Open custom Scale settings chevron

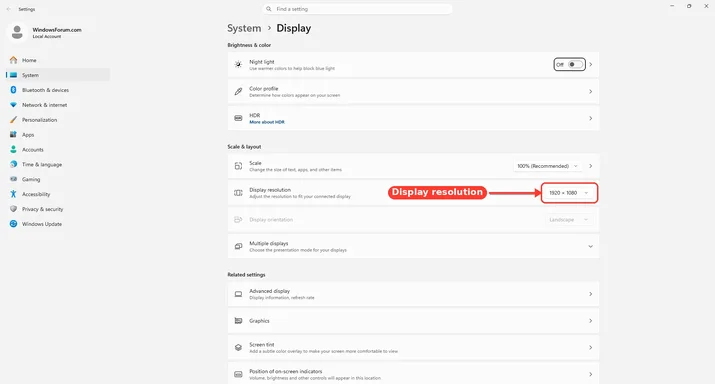[x=591, y=166]
